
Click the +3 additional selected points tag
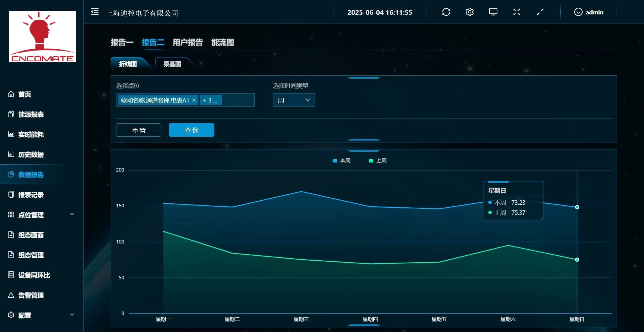click(210, 100)
